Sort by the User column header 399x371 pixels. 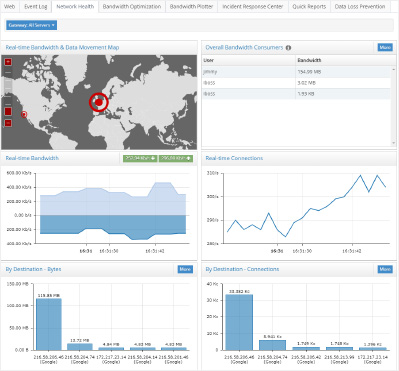249,60
